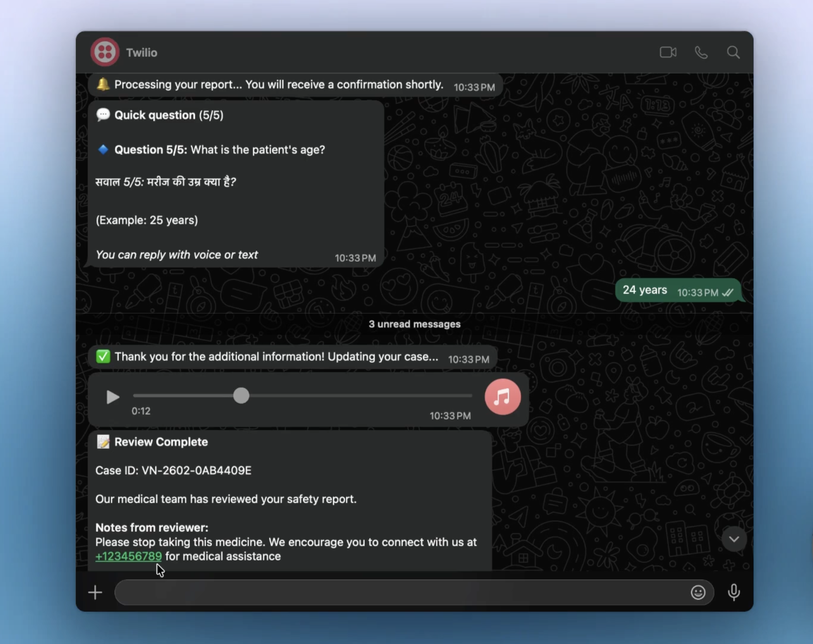
Task: Click the Twilio contact name header
Action: point(142,52)
